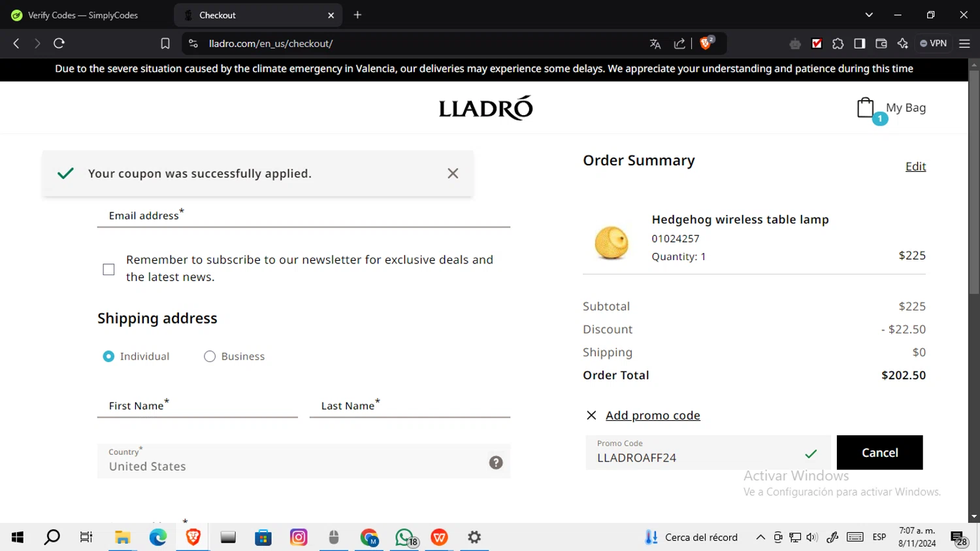
Task: Click the Country field help question mark
Action: pyautogui.click(x=496, y=463)
